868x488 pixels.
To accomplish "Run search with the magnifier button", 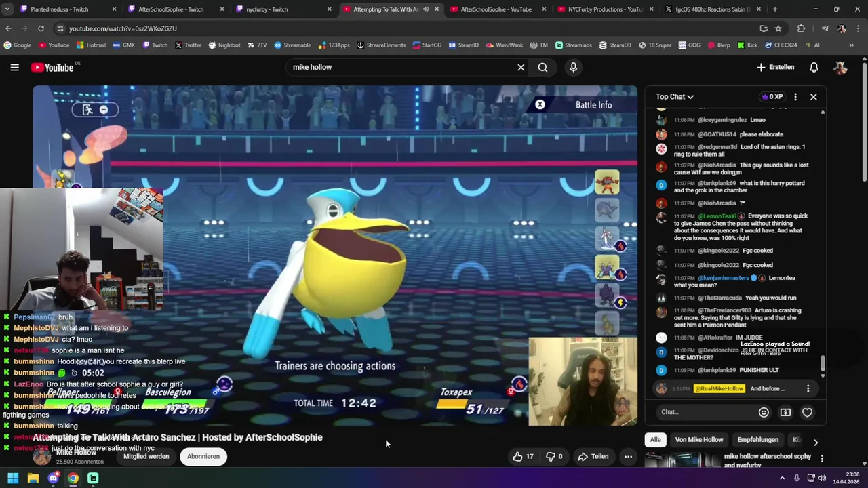I will coord(542,67).
